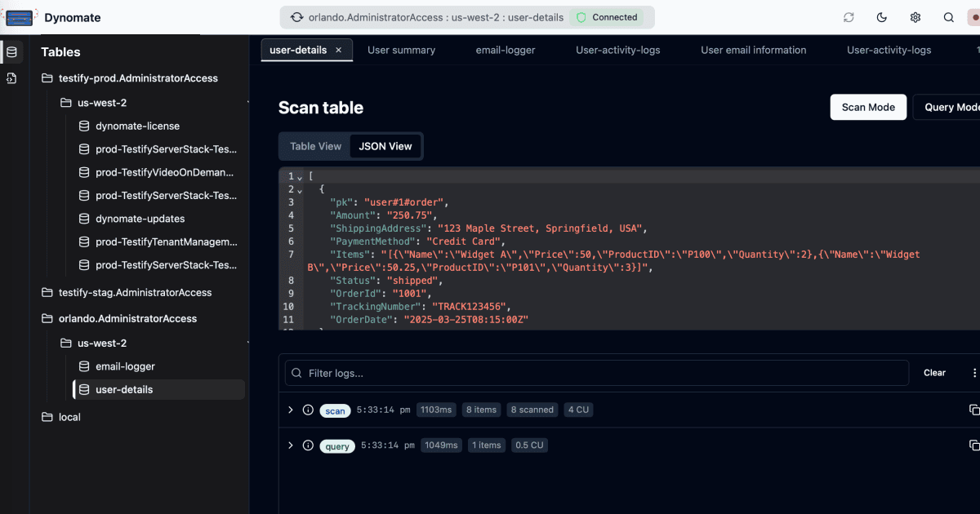
Task: Clear the logs with Clear button
Action: click(934, 373)
